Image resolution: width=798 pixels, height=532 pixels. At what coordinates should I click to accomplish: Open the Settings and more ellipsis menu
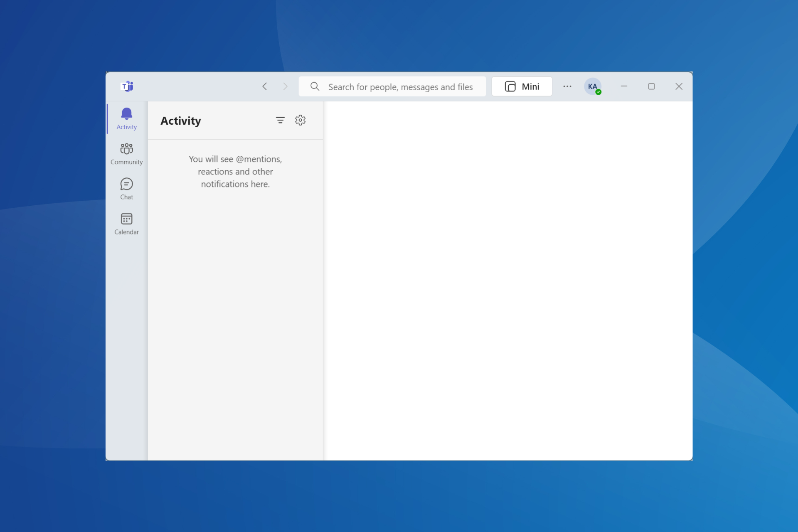(567, 86)
